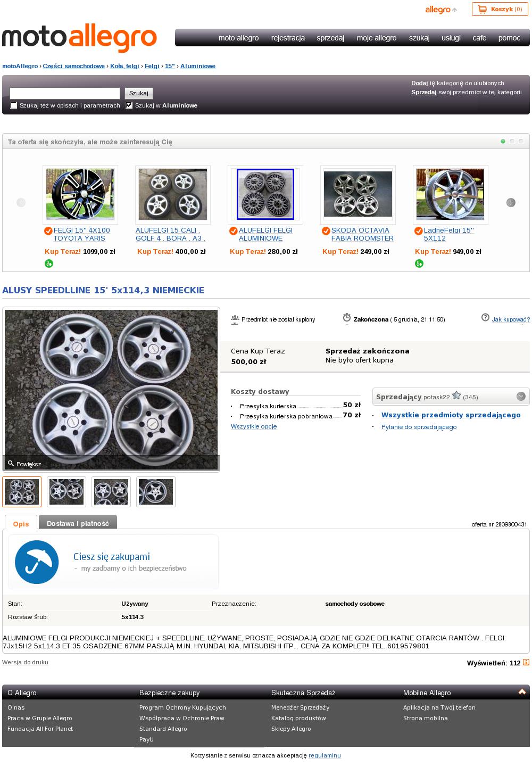This screenshot has height=766, width=532.
Task: Click the search text input field
Action: (65, 93)
